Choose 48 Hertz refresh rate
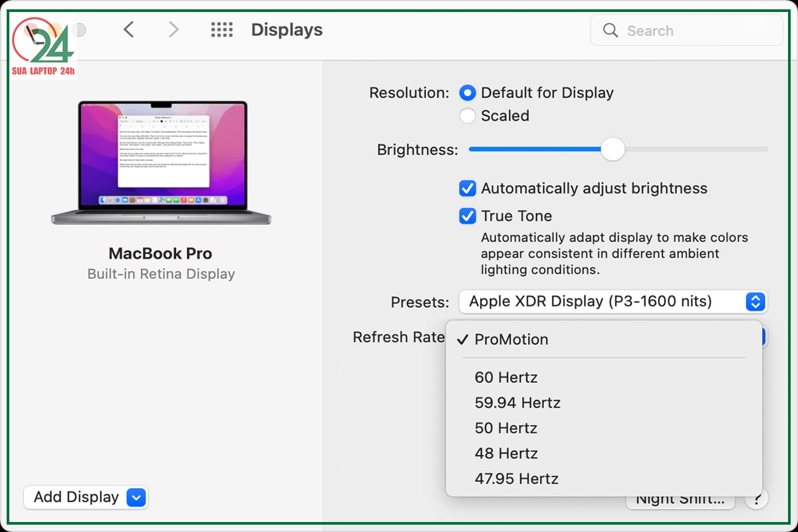This screenshot has width=798, height=532. point(604,454)
